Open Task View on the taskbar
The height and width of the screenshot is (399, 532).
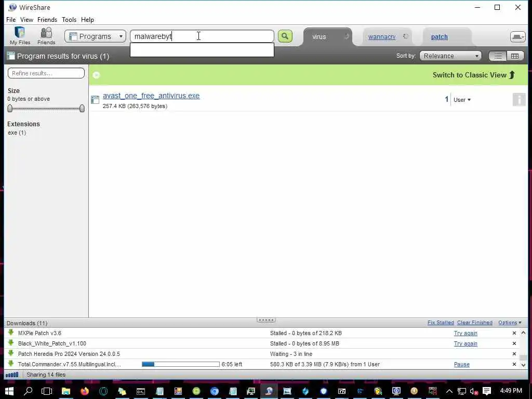click(x=46, y=391)
